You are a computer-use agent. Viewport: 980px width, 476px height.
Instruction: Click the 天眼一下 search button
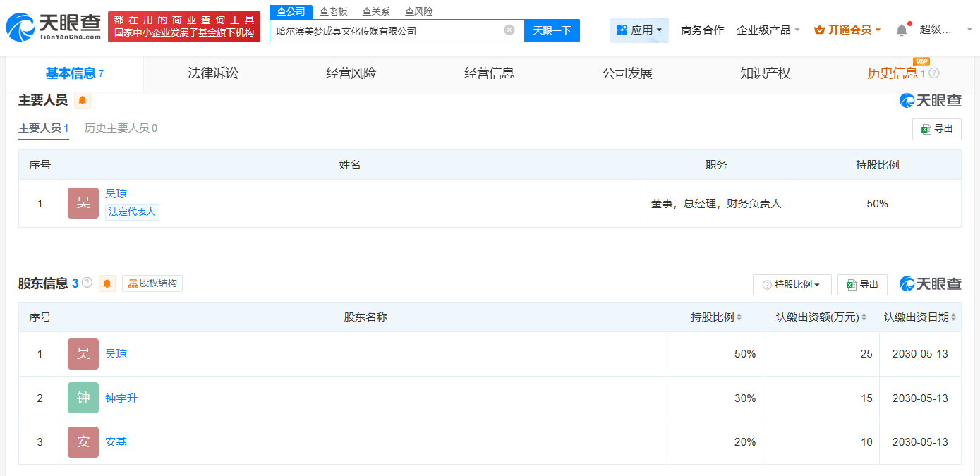tap(552, 30)
